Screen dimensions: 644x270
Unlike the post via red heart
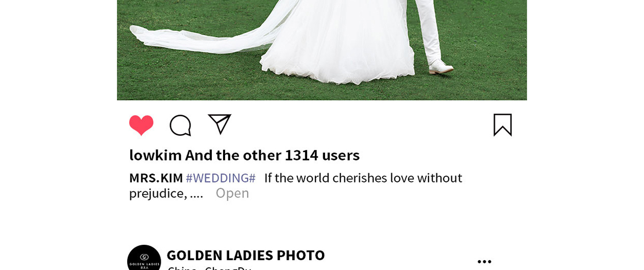(x=141, y=125)
